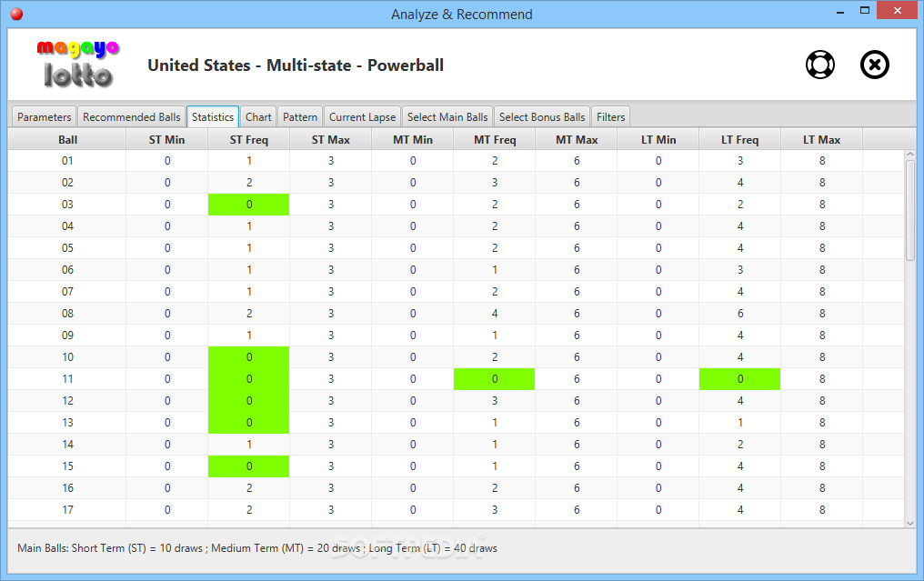The width and height of the screenshot is (924, 581).
Task: Click the magayo lotto logo
Action: tap(78, 65)
